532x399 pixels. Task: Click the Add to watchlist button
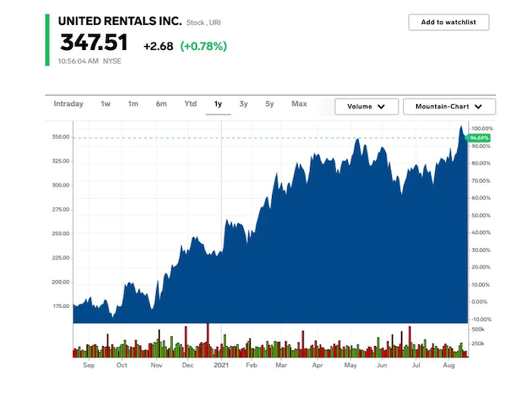click(x=449, y=23)
